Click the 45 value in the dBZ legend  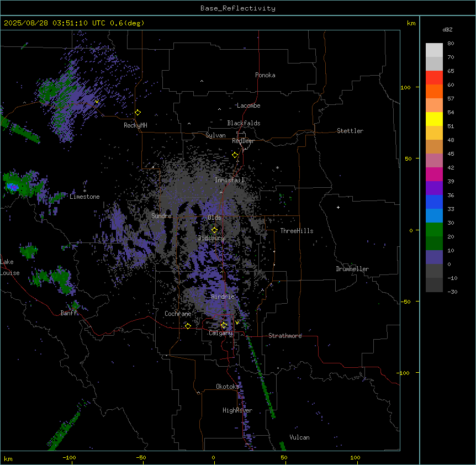[451, 154]
